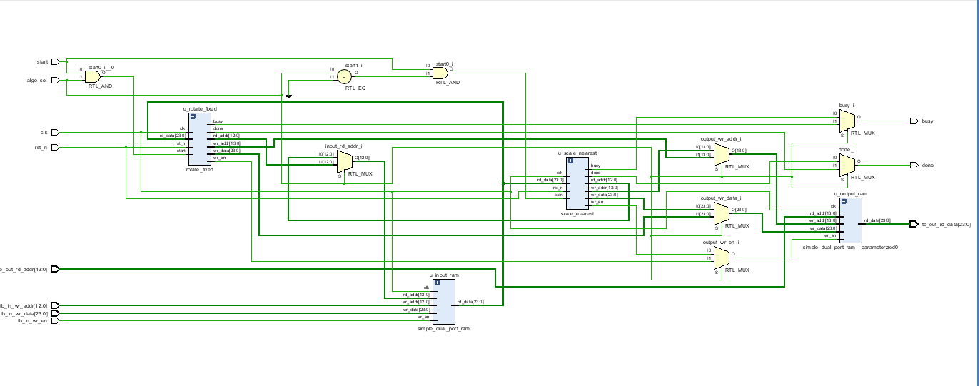Select the algo_sel input port symbol
This screenshot has height=386, width=980.
click(56, 81)
